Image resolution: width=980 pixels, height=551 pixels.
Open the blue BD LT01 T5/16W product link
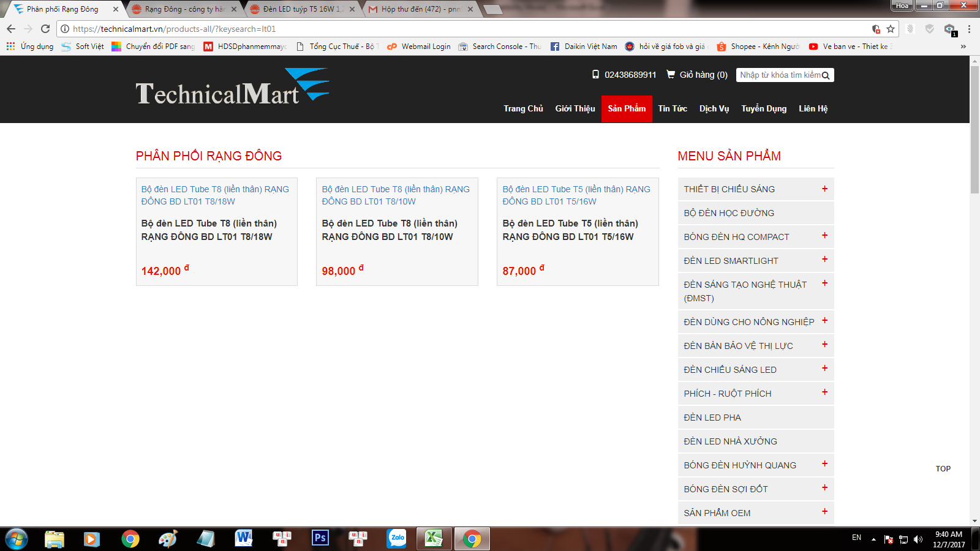click(576, 195)
